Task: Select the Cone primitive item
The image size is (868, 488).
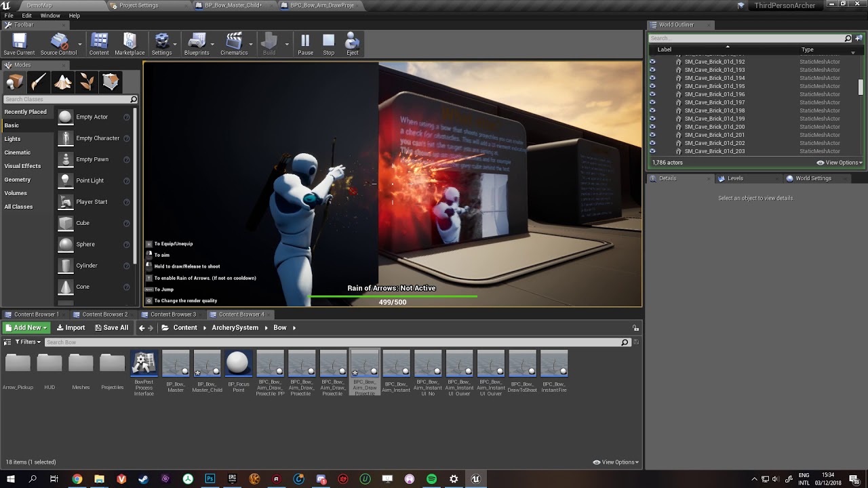Action: [x=94, y=287]
